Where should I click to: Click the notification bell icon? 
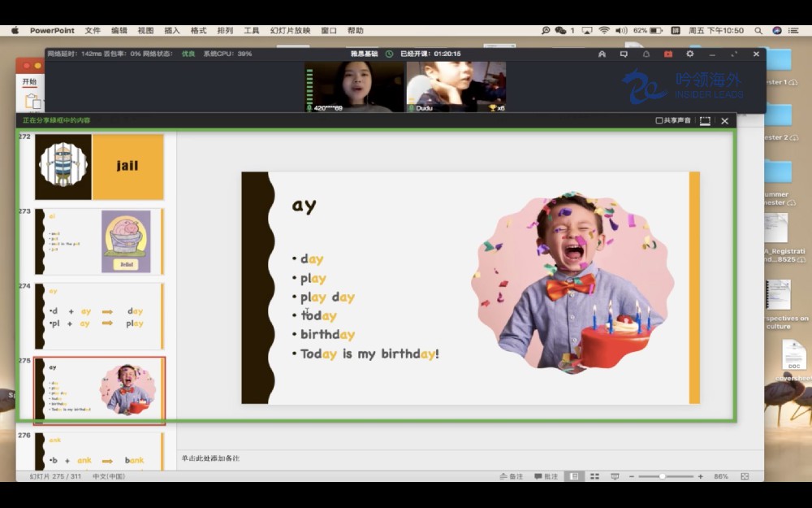tap(646, 54)
